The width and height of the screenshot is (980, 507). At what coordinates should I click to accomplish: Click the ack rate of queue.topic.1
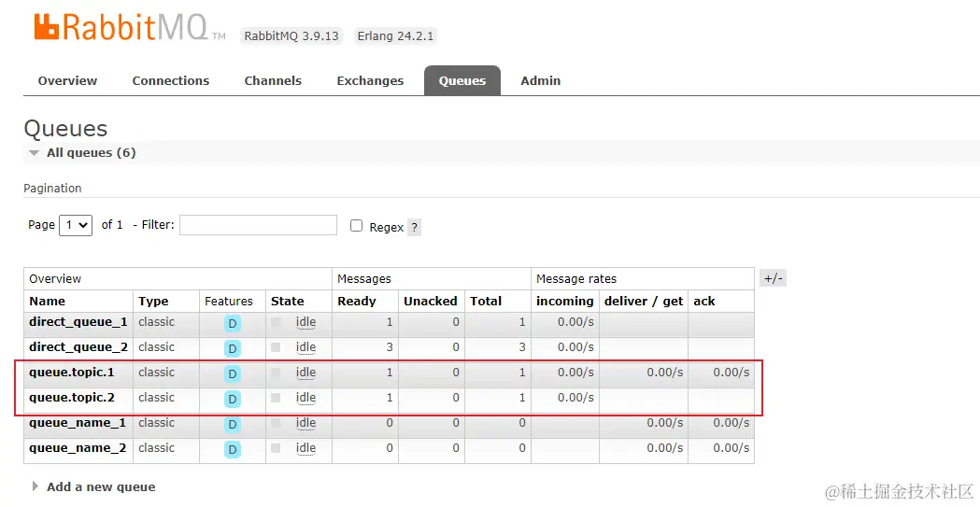[x=731, y=373]
